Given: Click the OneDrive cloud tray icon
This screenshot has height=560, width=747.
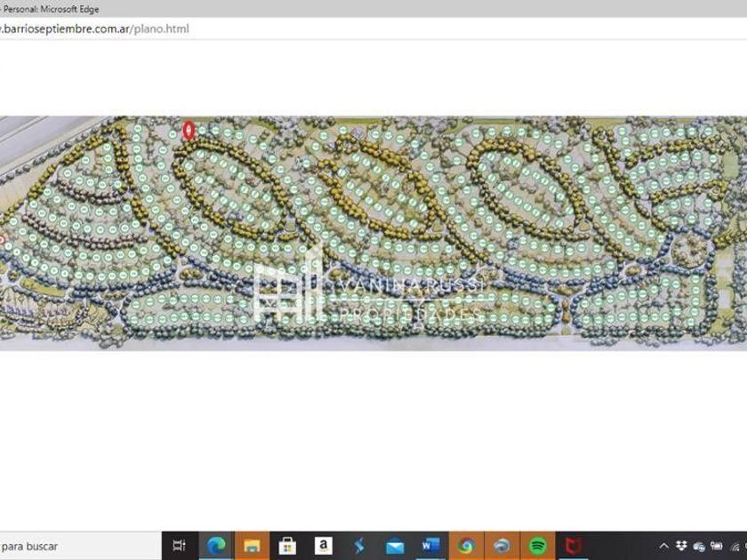Looking at the screenshot, I should point(699,546).
